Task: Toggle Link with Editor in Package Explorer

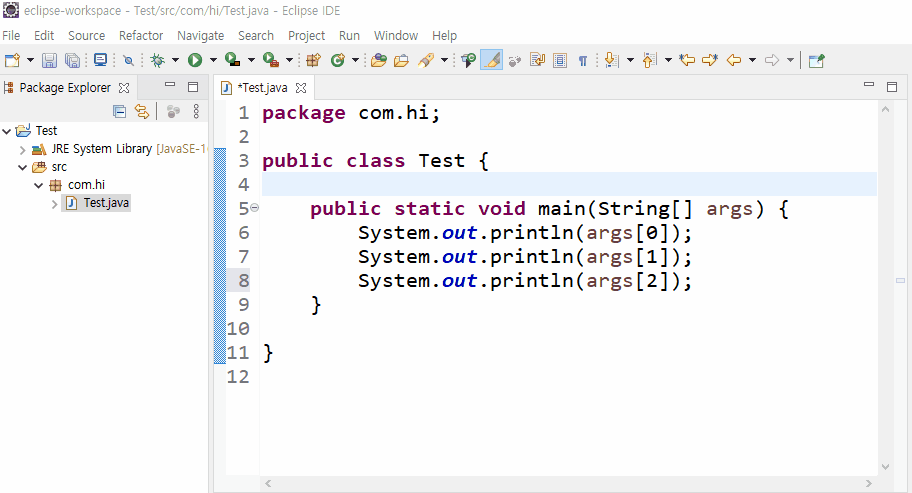Action: coord(142,111)
